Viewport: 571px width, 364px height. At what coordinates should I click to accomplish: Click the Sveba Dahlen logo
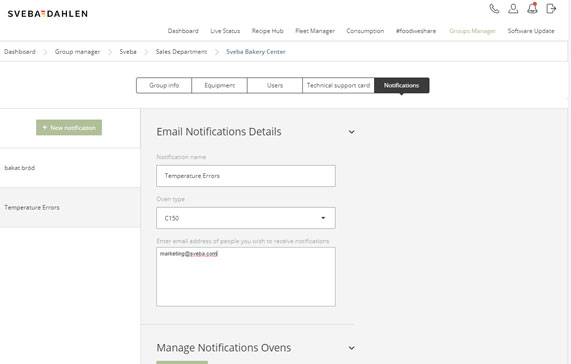[48, 14]
